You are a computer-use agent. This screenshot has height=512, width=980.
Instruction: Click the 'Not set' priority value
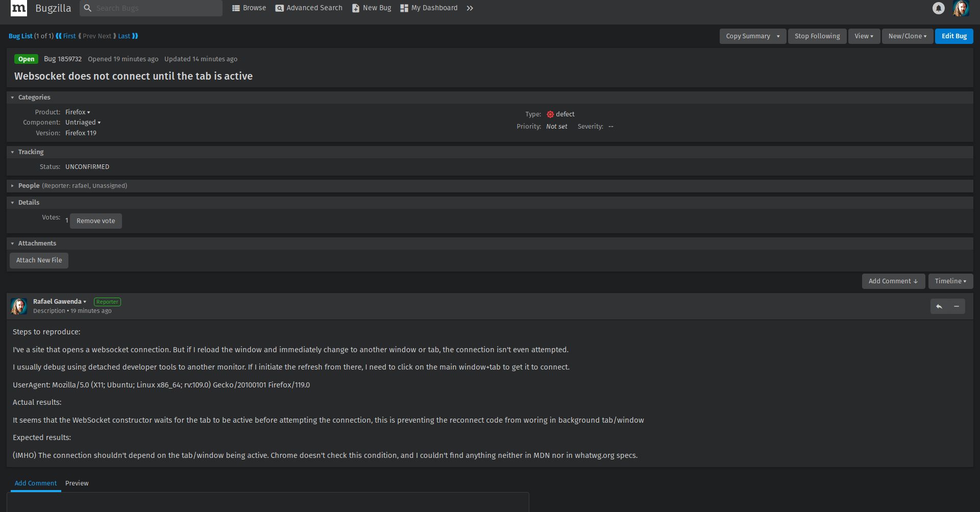click(556, 127)
